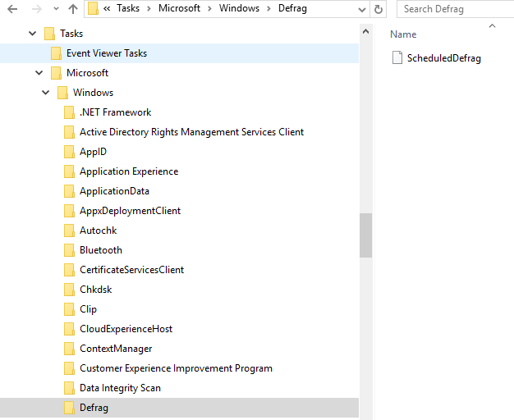Viewport: 514px width, 420px height.
Task: Refresh the Defrag folder view
Action: [x=379, y=9]
